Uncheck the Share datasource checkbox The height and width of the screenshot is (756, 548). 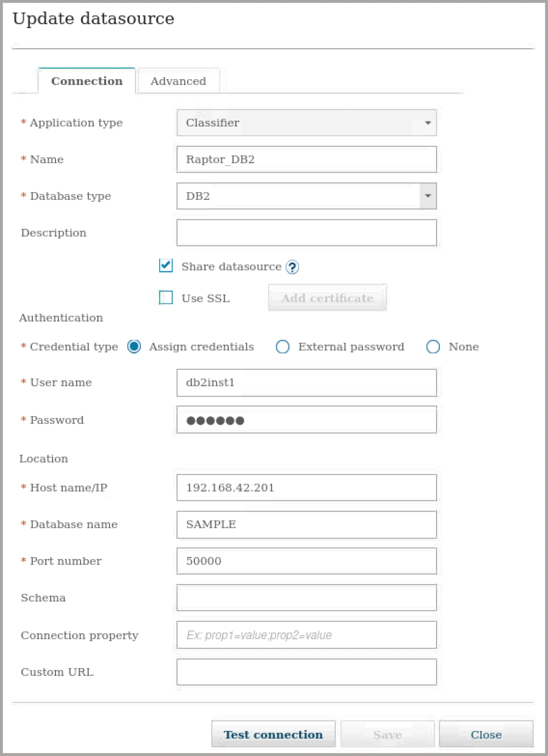pos(166,266)
